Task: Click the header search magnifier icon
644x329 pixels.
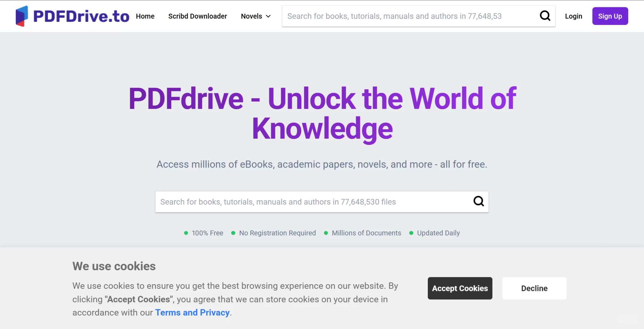Action: (x=545, y=16)
